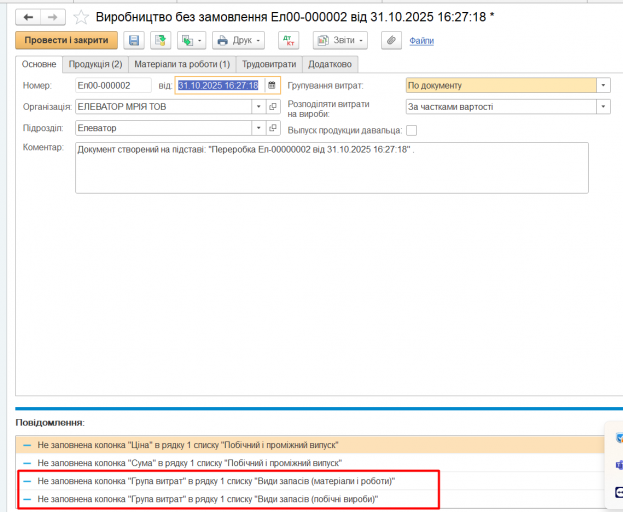Expand the Групування витрат dropdown arrow
Image resolution: width=623 pixels, height=512 pixels.
(x=604, y=85)
